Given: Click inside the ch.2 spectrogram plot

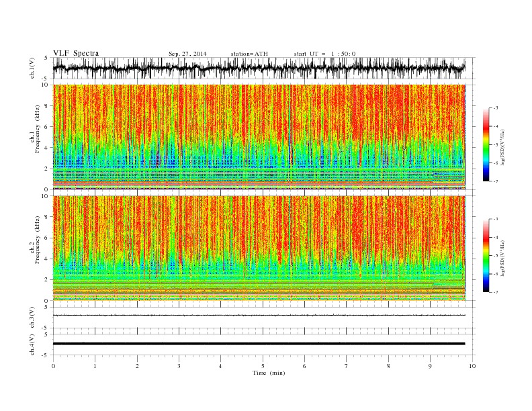Looking at the screenshot, I should 263,248.
